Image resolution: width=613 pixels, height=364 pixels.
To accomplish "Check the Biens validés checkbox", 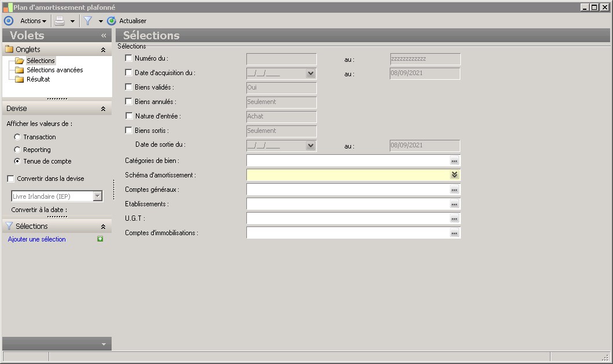I will (128, 87).
